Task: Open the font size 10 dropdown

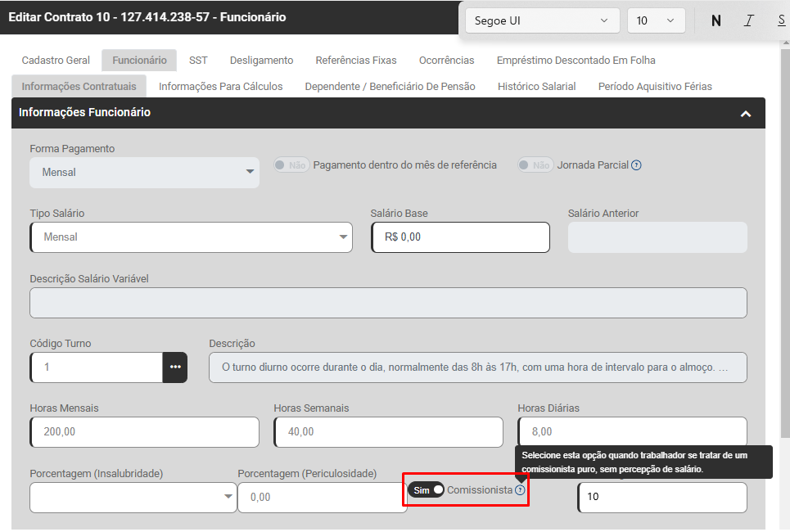Action: click(655, 21)
